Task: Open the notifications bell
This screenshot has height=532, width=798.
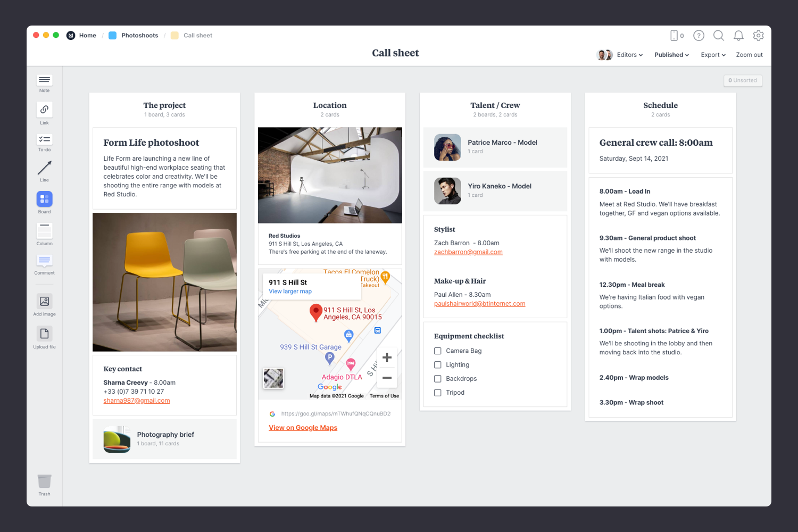Action: point(738,35)
